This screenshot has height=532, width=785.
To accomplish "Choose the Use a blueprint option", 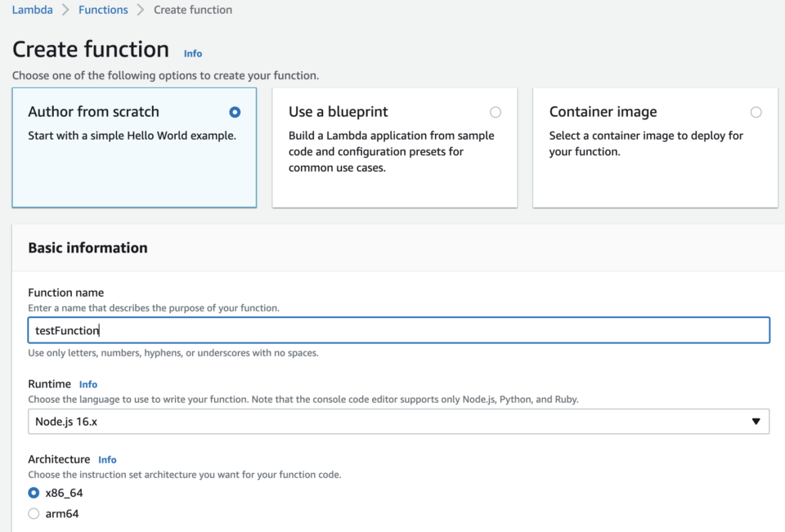I will (496, 112).
